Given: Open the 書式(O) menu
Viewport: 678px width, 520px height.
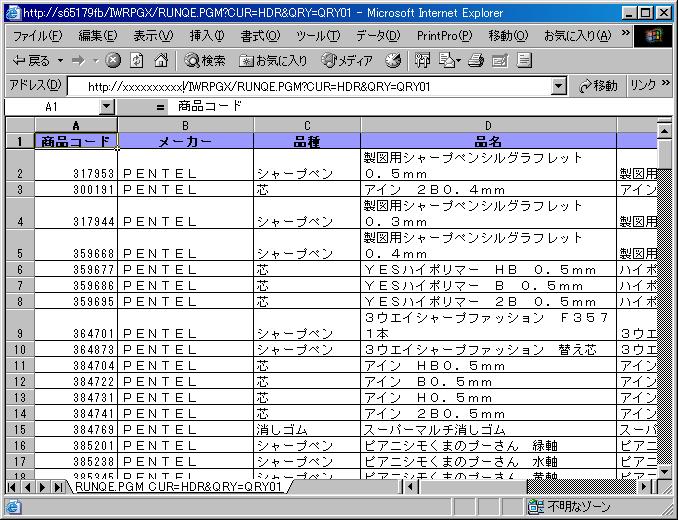Looking at the screenshot, I should [260, 36].
